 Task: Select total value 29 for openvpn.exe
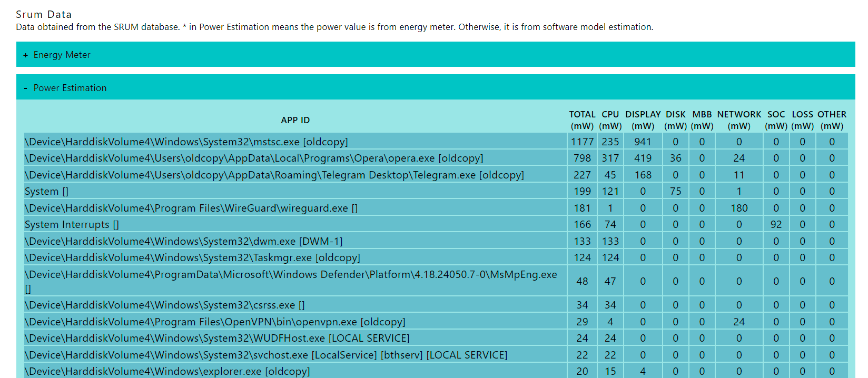pyautogui.click(x=582, y=322)
